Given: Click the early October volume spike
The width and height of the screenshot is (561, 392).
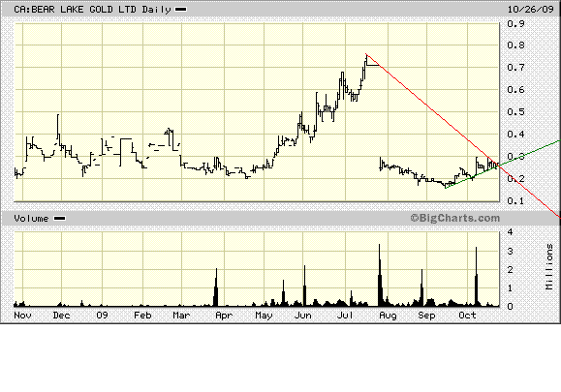Looking at the screenshot, I should pyautogui.click(x=476, y=277).
